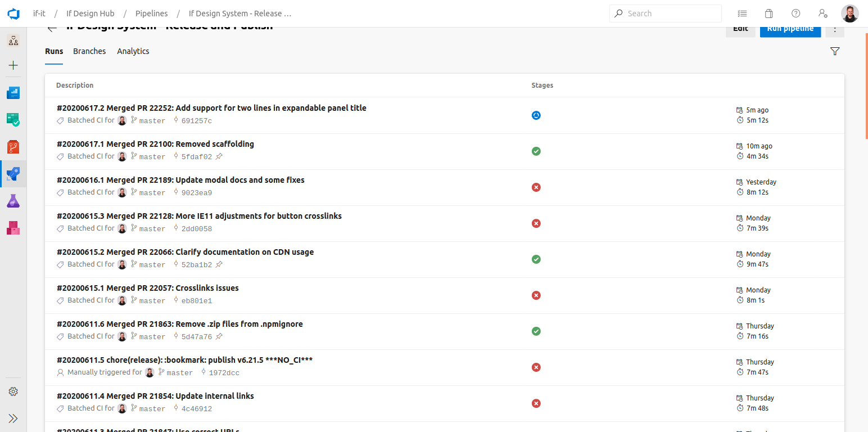868x432 pixels.
Task: Expand the sidebar using the double-chevron
Action: click(x=13, y=418)
